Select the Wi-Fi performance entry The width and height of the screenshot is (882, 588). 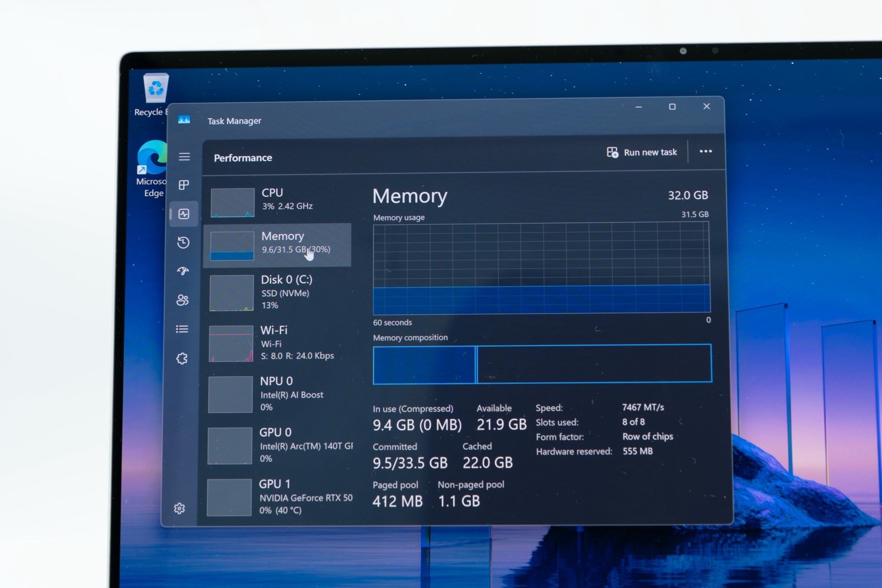pyautogui.click(x=278, y=343)
